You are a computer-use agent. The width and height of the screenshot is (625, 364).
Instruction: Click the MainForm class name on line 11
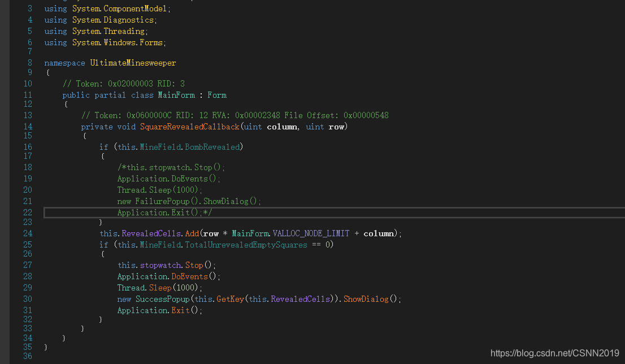pyautogui.click(x=176, y=96)
